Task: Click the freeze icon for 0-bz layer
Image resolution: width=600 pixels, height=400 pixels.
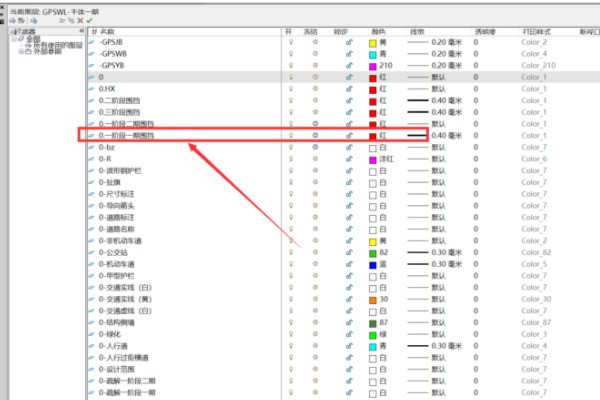Action: [316, 147]
